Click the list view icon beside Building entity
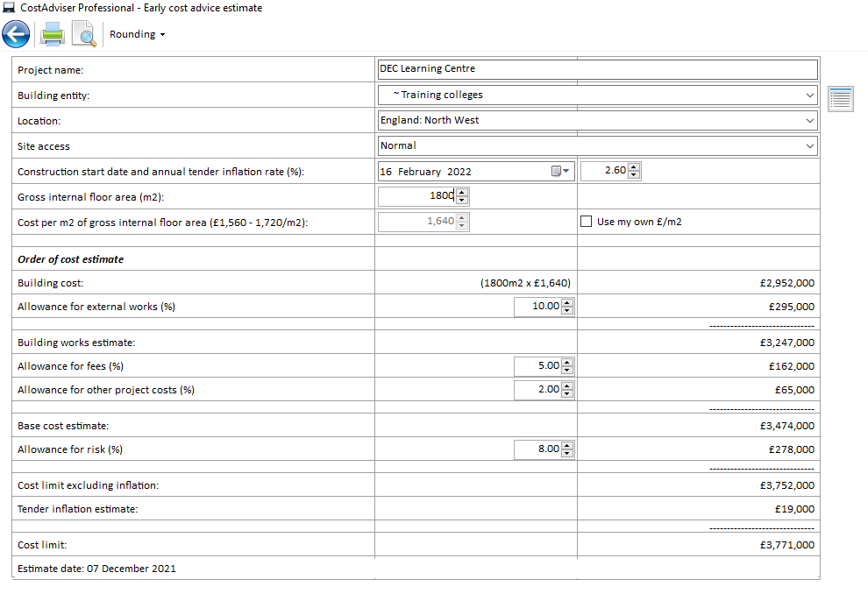 coord(840,99)
